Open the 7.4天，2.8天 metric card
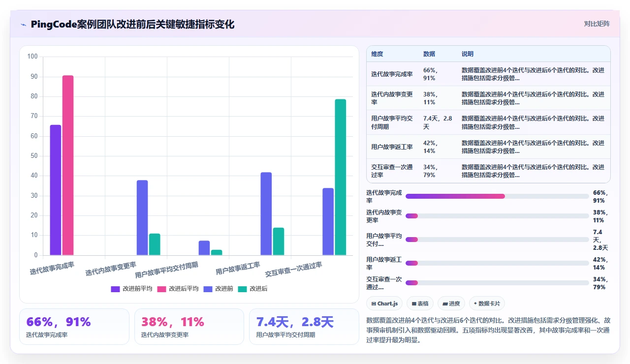 [304, 327]
